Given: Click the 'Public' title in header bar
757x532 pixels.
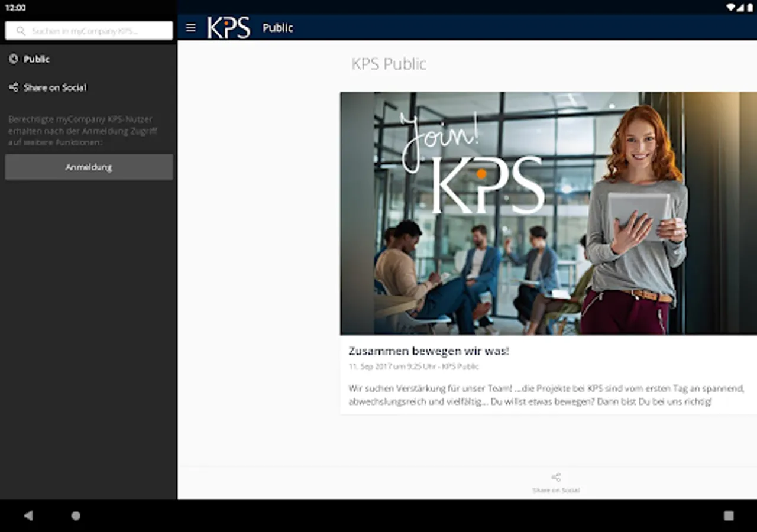Looking at the screenshot, I should (x=278, y=28).
